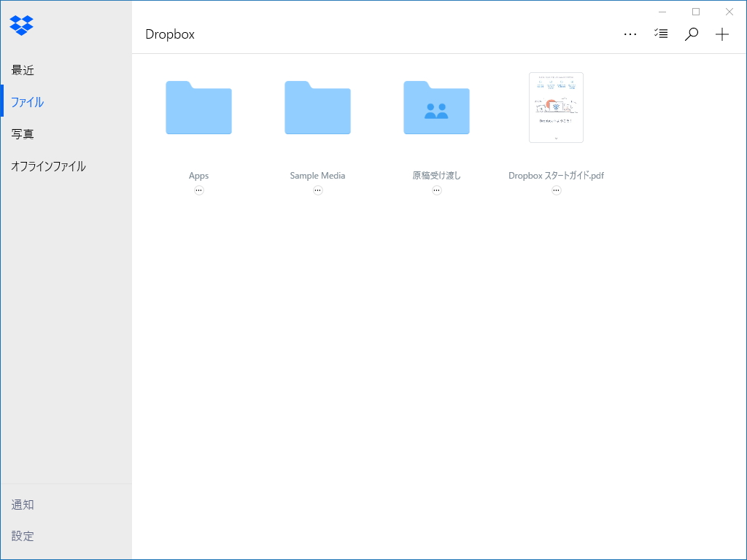Open options menu for Sample Media
The image size is (747, 560).
[317, 190]
